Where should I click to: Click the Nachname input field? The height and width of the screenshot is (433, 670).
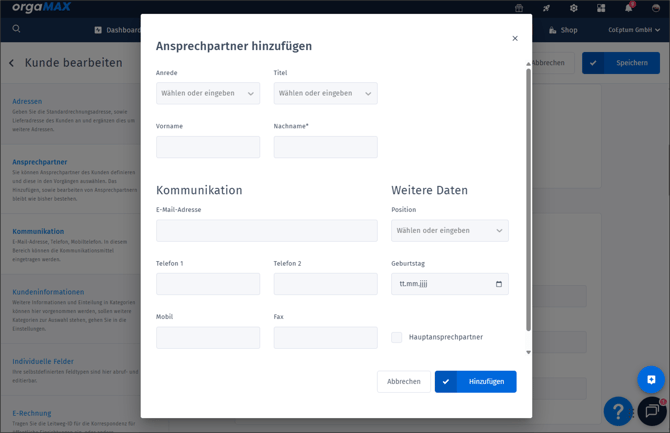(325, 147)
